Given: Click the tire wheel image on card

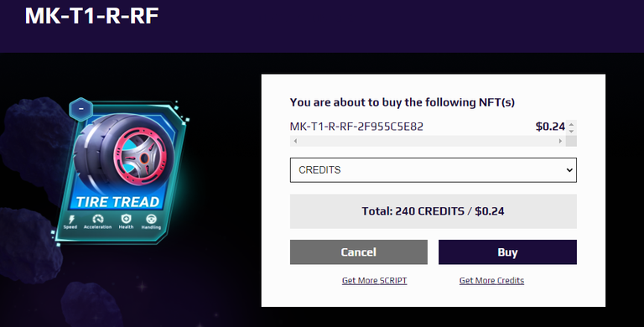Looking at the screenshot, I should [x=125, y=154].
